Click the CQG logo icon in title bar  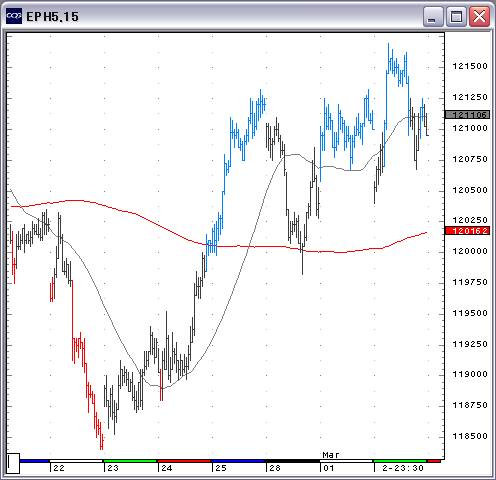point(14,16)
